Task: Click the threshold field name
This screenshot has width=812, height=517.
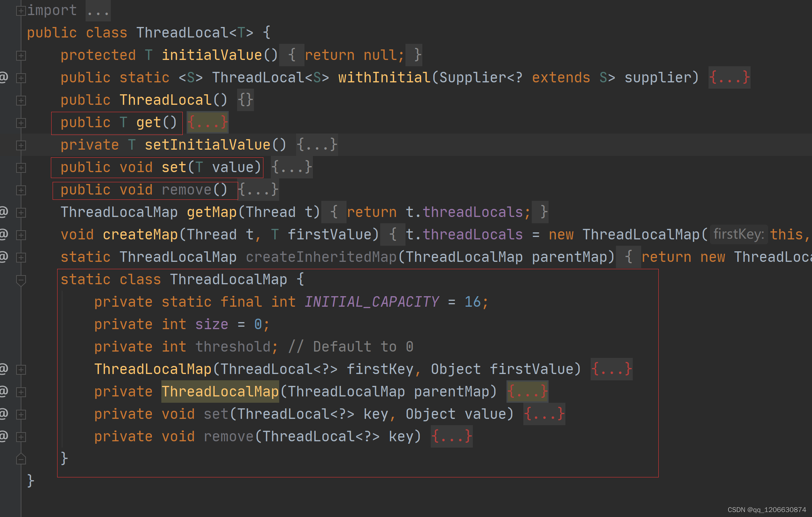Action: 233,347
